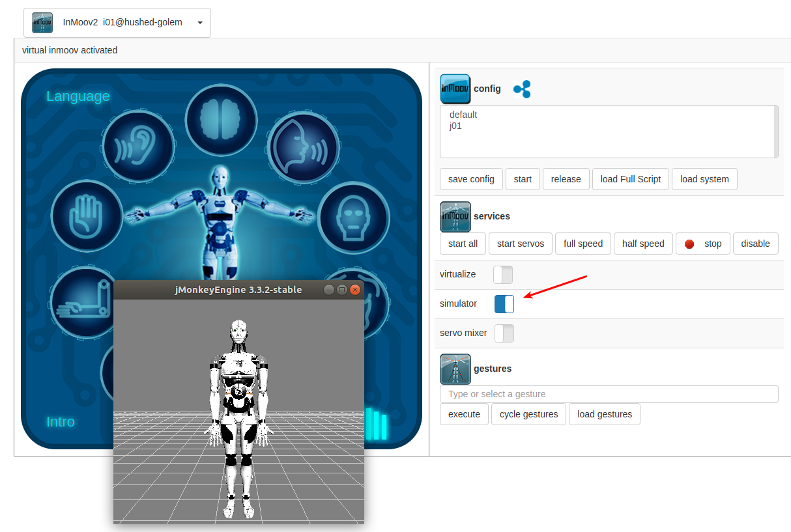Click the raised hand icon
The width and height of the screenshot is (791, 532).
87,216
